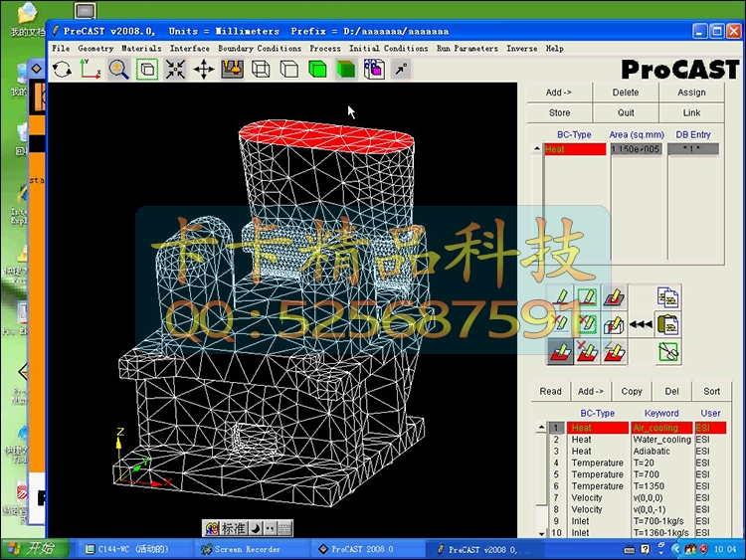Click the angle-based surface select icon
The height and width of the screenshot is (560, 746).
[x=615, y=352]
